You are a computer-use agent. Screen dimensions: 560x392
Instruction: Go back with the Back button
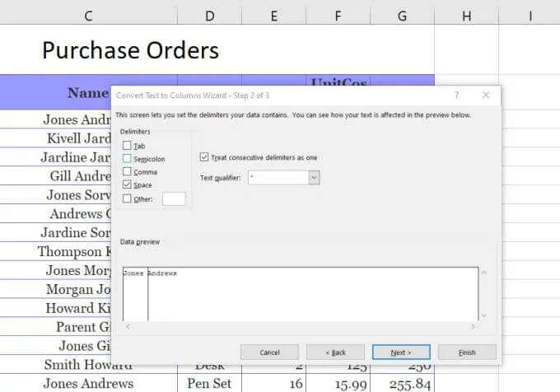click(x=335, y=352)
